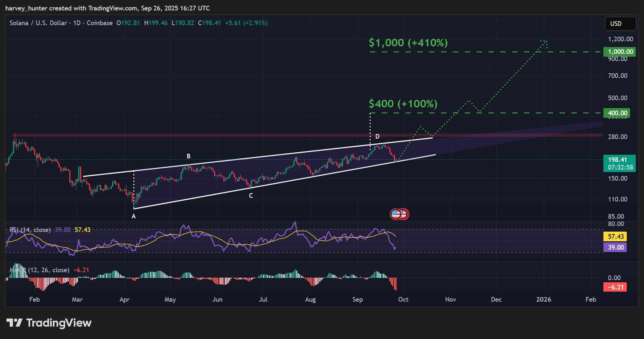Click the point C label on chart
644x339 pixels.
251,196
